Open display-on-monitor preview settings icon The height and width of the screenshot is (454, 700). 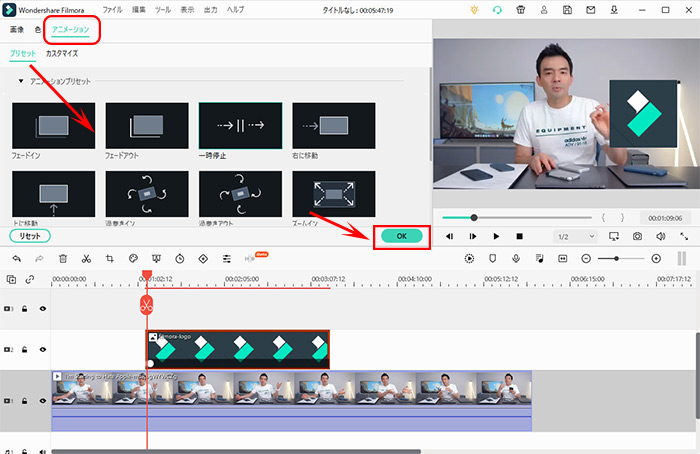[x=614, y=236]
